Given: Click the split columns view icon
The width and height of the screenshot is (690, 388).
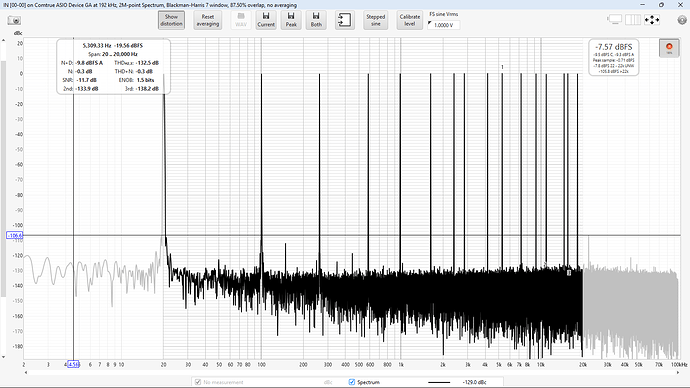Looking at the screenshot, I should [633, 19].
